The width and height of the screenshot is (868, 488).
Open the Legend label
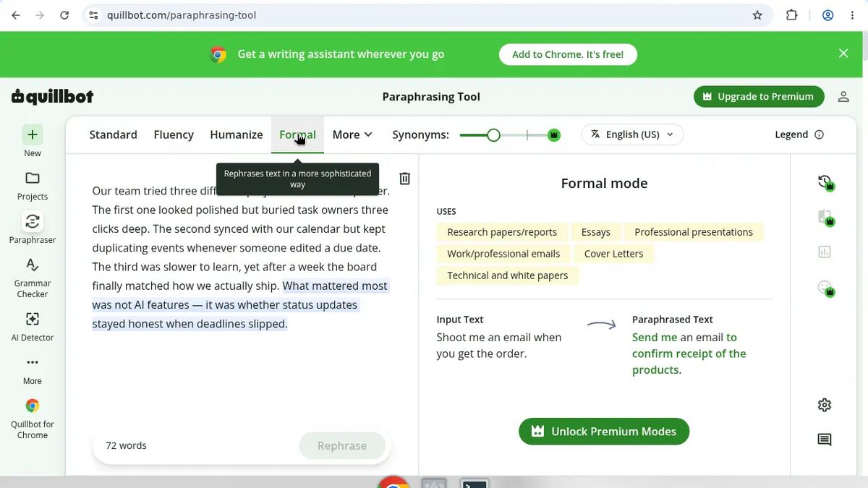click(791, 134)
